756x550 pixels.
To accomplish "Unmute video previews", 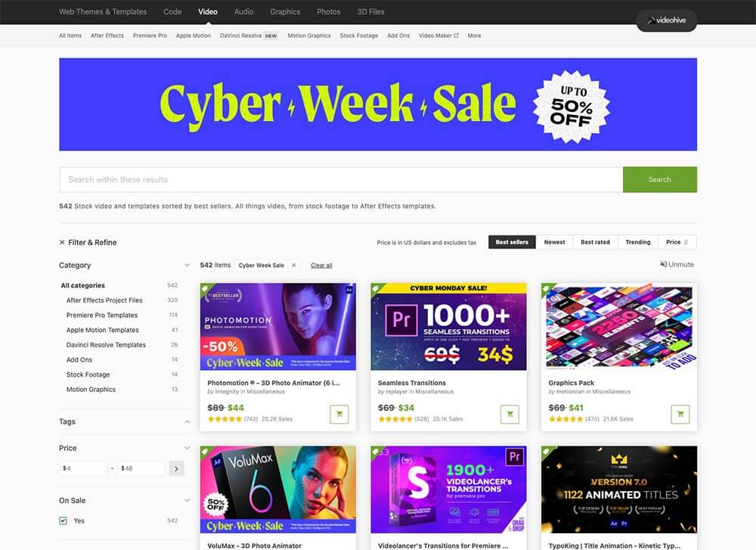I will pos(677,264).
